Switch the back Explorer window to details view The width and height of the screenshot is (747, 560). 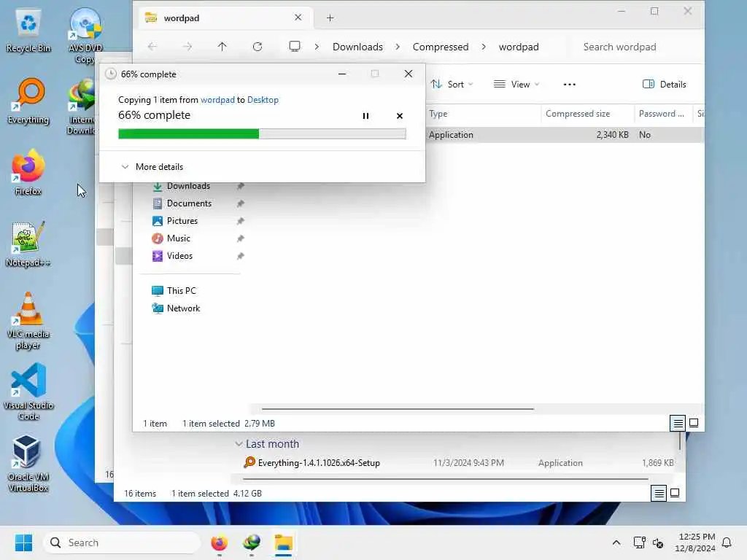(x=659, y=494)
